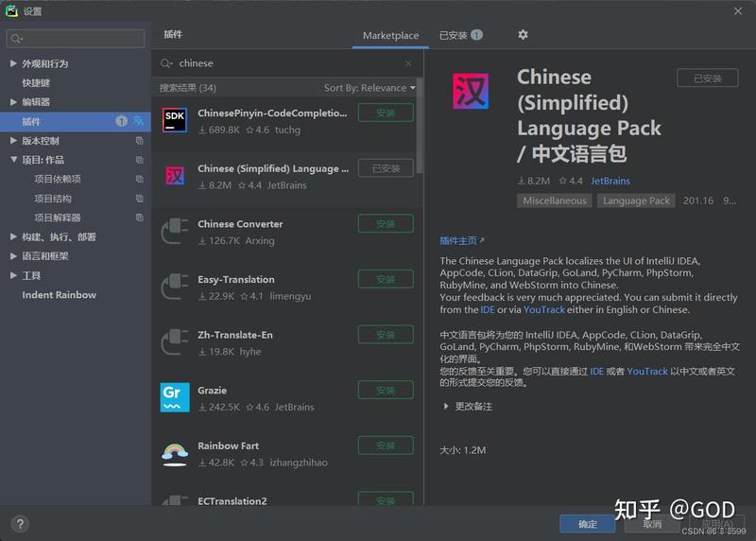Close the settings dialog
The height and width of the screenshot is (541, 756).
coord(738,11)
